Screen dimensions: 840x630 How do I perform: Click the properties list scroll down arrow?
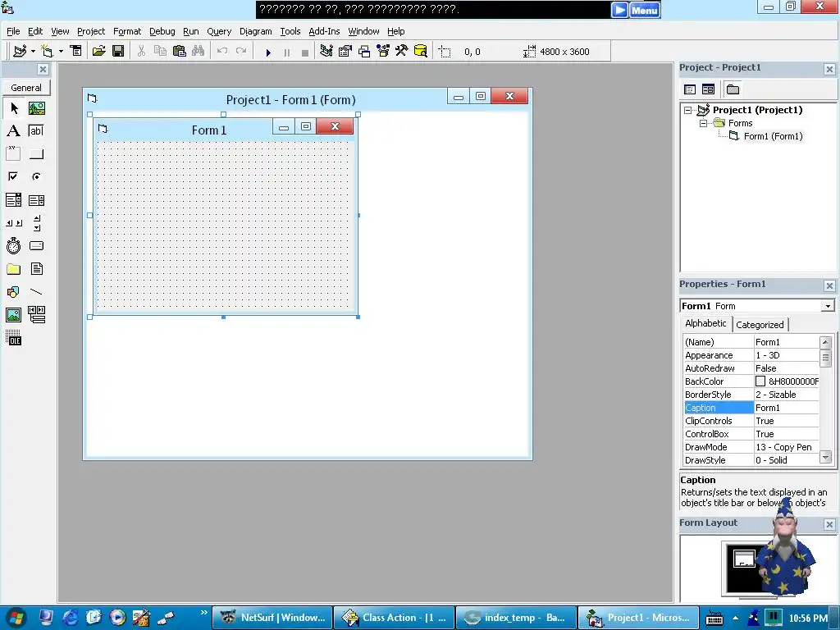point(825,457)
